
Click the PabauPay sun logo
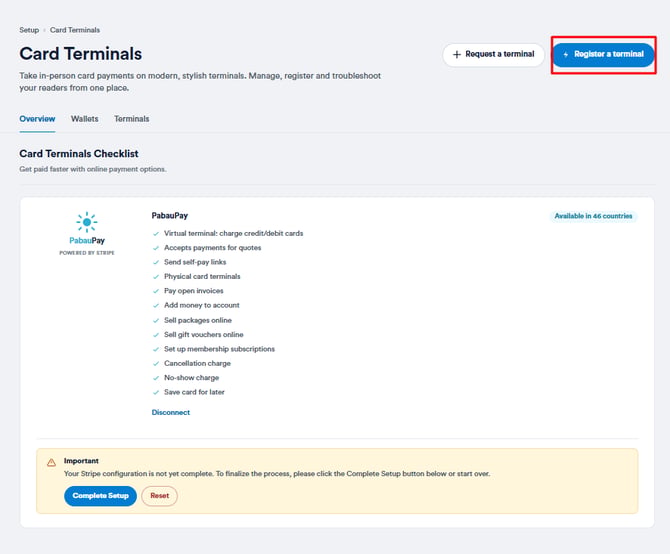(x=87, y=222)
